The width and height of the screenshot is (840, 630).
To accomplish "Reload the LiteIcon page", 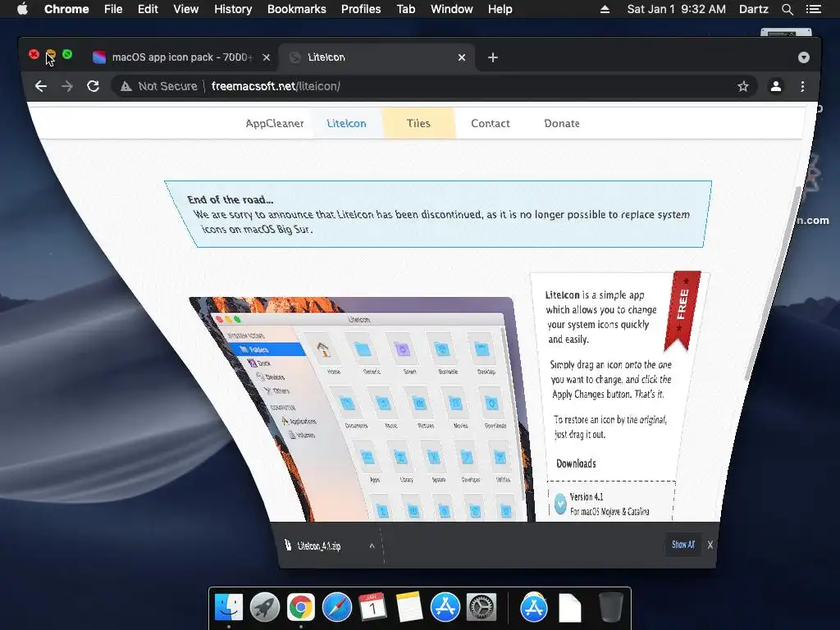I will (x=94, y=86).
